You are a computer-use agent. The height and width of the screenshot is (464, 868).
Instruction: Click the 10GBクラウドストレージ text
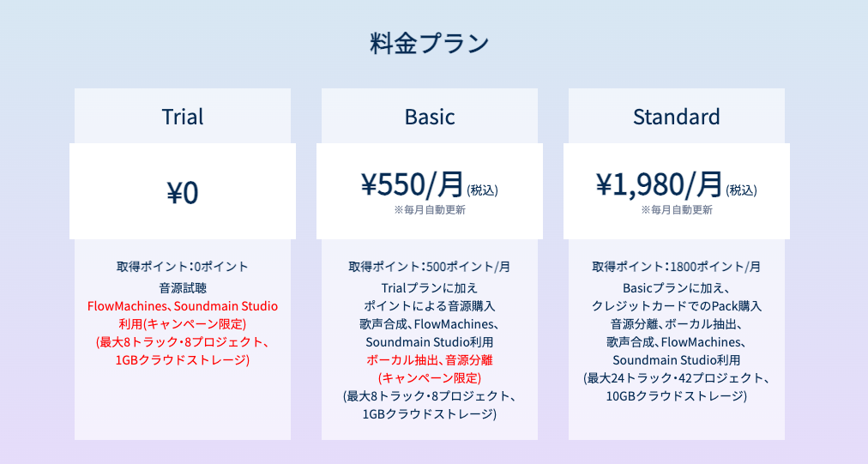(677, 396)
